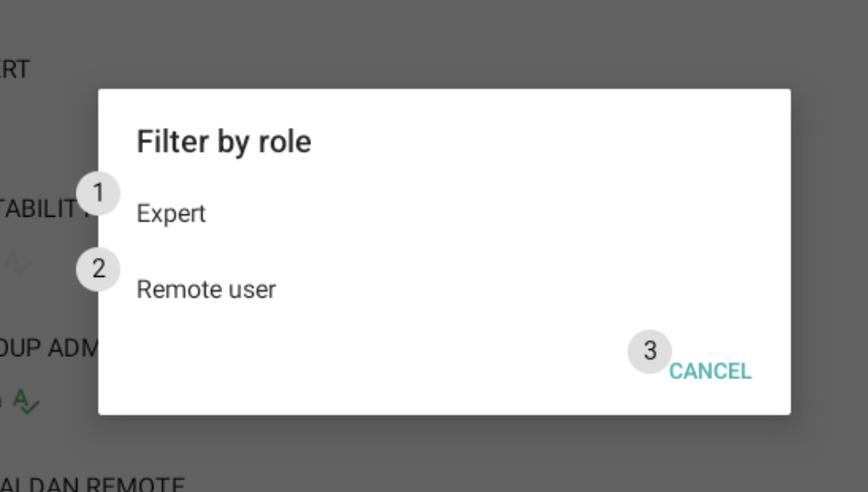Click the dimmed backdrop below the dialog
Image resolution: width=868 pixels, height=492 pixels.
click(x=440, y=452)
